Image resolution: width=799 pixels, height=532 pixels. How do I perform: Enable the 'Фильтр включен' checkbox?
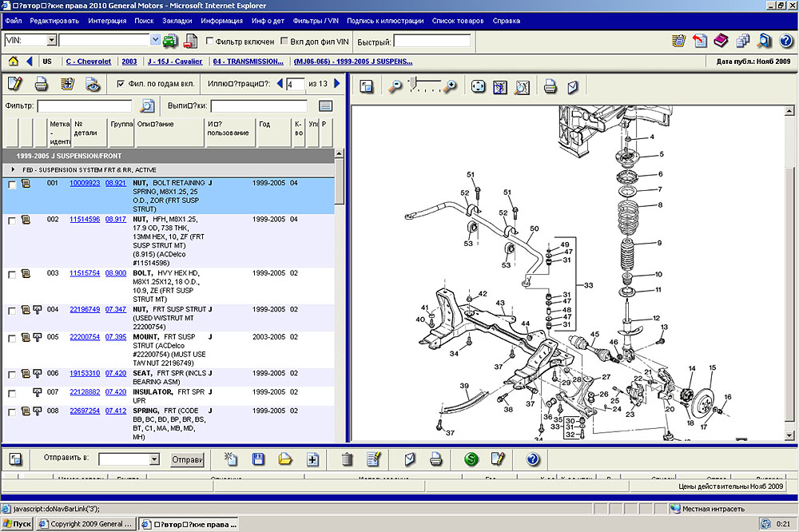(x=210, y=41)
